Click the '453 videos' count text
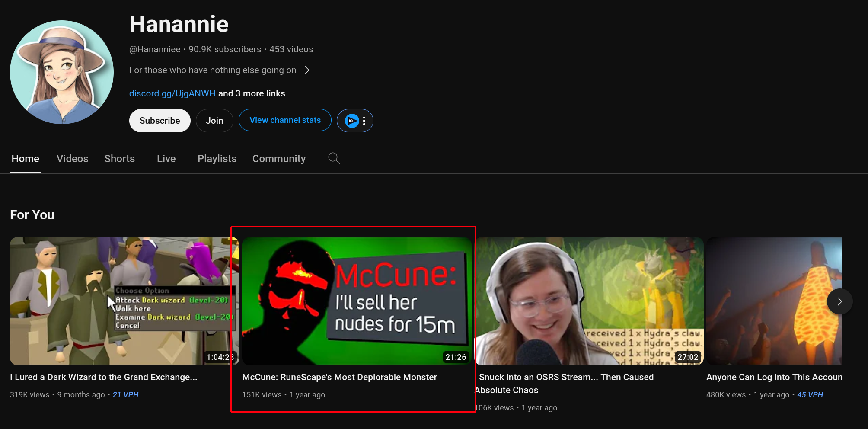 (291, 49)
